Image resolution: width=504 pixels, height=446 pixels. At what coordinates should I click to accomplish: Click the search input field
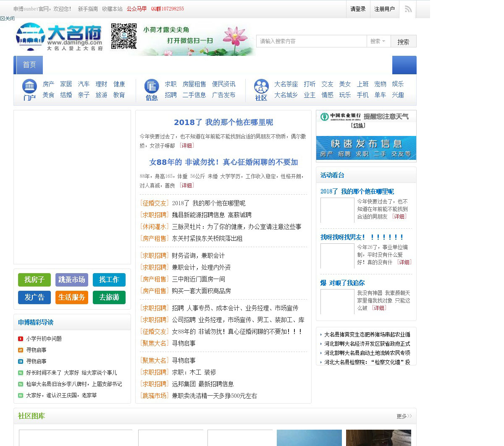(x=311, y=41)
